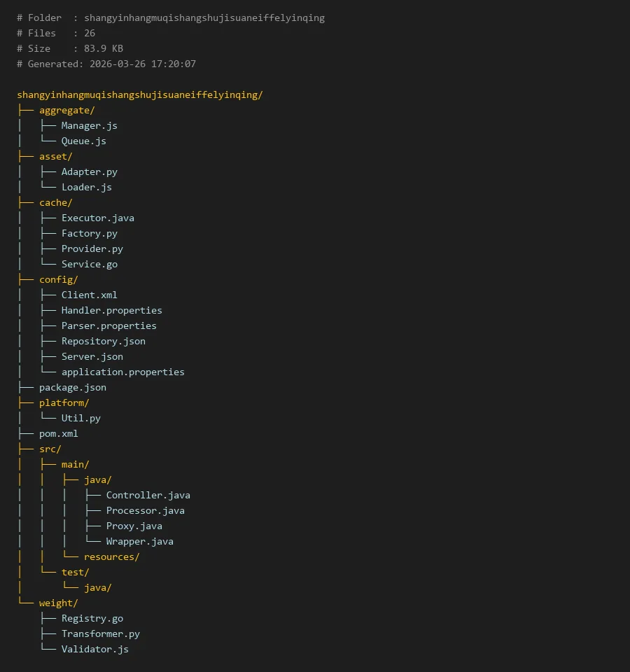Toggle the config/ folder
Viewport: 630px width, 672px height.
tap(58, 279)
